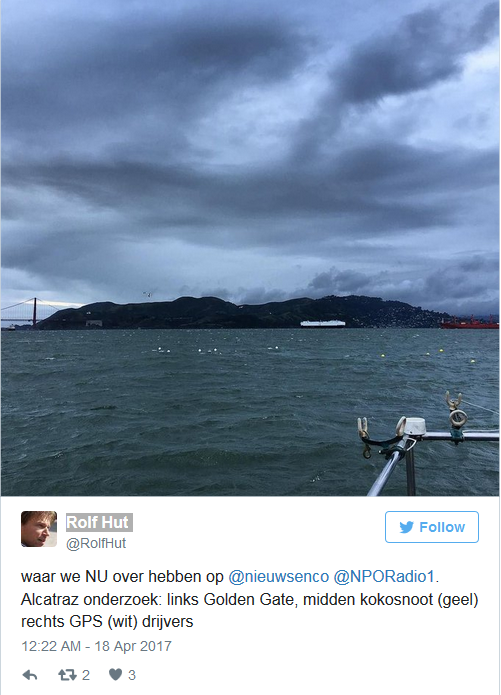The height and width of the screenshot is (695, 501).
Task: Open the embedded bay photo
Action: click(x=250, y=248)
